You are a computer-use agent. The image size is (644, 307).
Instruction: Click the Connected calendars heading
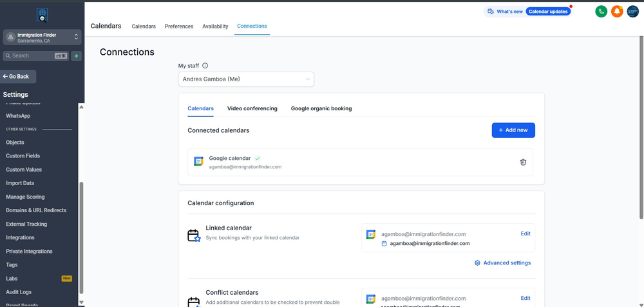point(218,130)
